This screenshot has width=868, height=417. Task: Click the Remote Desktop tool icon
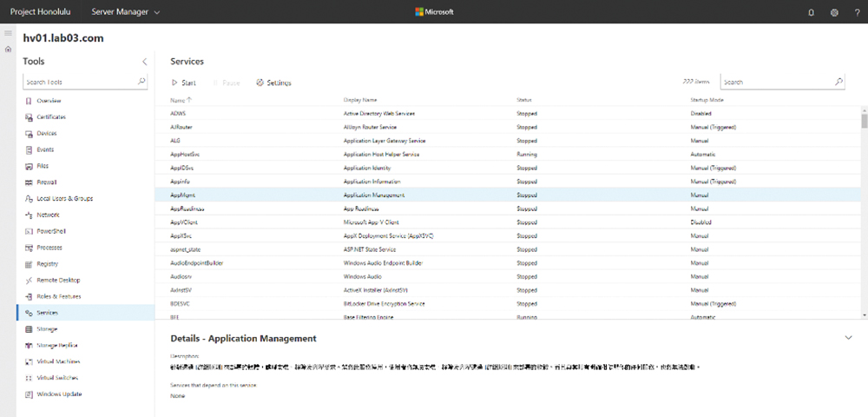pos(29,281)
